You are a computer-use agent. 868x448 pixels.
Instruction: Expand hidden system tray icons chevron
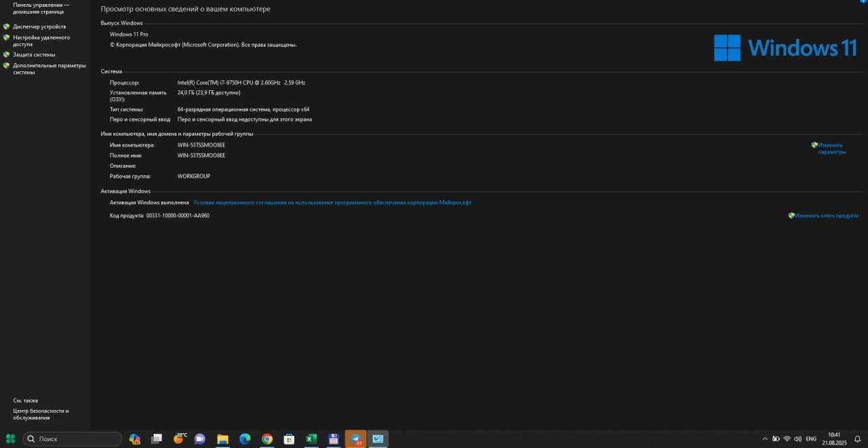coord(765,439)
